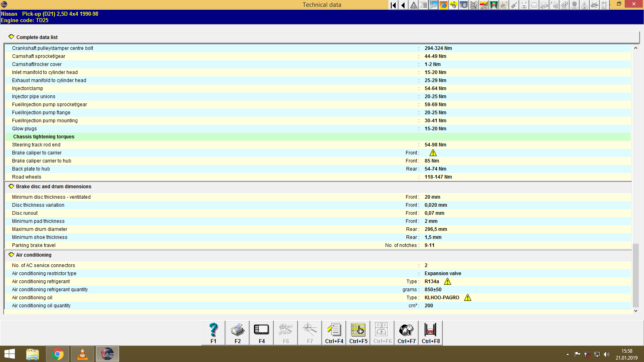Collapse the Air conditioning section
Image resolution: width=644 pixels, height=362 pixels.
click(11, 255)
